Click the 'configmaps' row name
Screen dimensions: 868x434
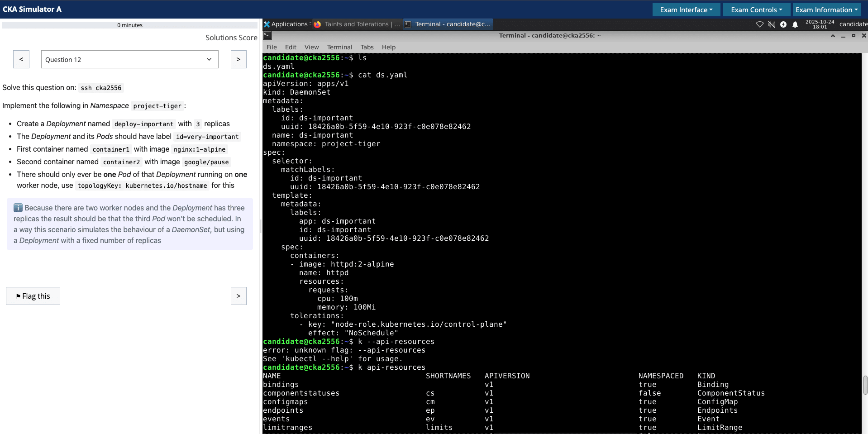[x=285, y=402]
